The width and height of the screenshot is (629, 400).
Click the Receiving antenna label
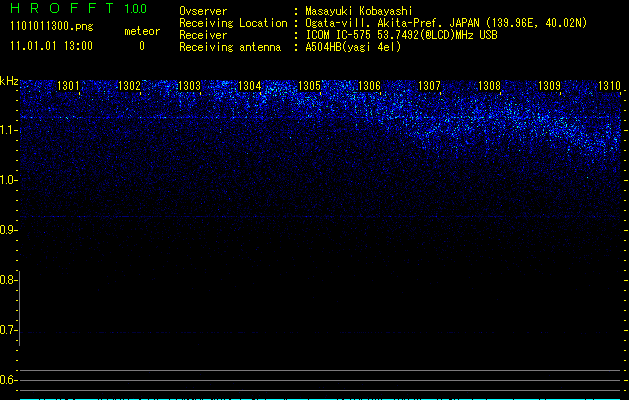pyautogui.click(x=230, y=47)
